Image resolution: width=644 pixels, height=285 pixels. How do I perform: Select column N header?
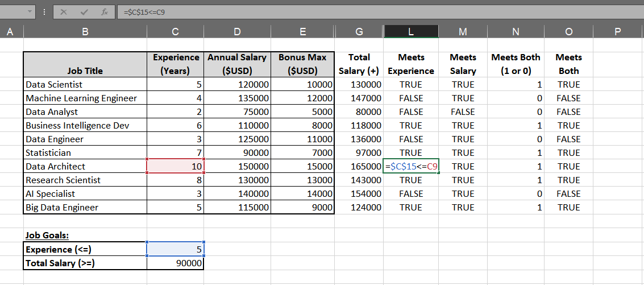tap(516, 31)
